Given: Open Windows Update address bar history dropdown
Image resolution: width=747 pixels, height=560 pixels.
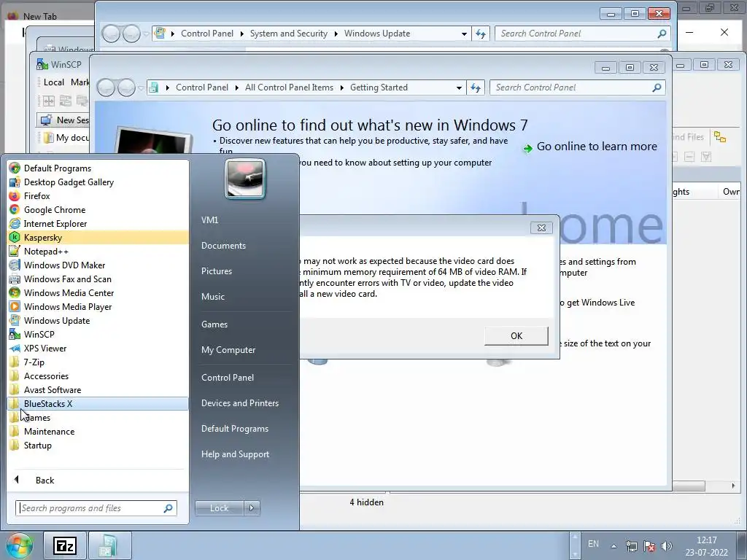Looking at the screenshot, I should tap(464, 34).
